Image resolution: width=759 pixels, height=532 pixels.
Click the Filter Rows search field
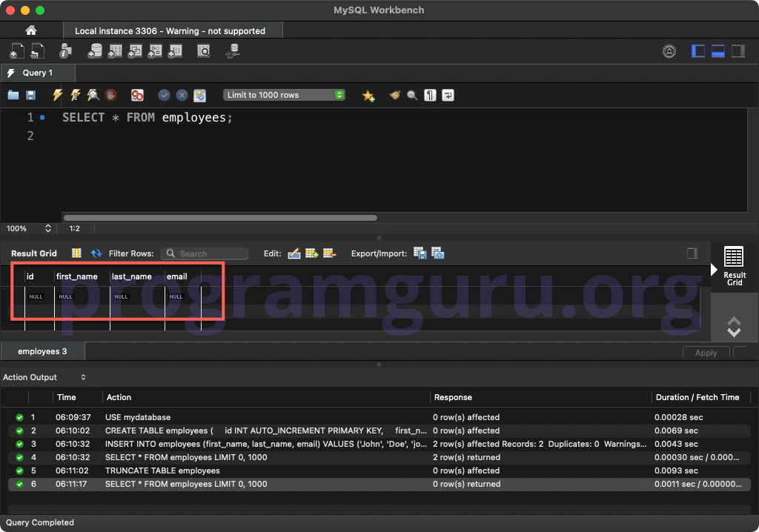click(x=205, y=253)
